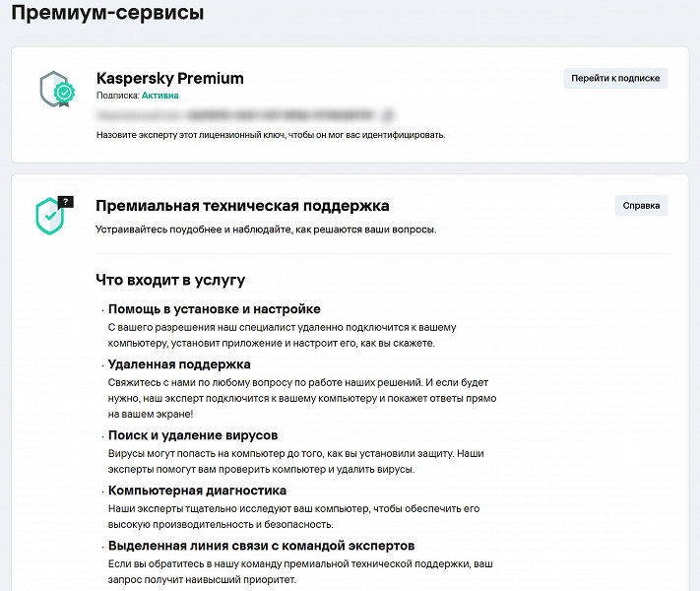Click the Kaspersky Premium shield badge icon

(x=57, y=90)
